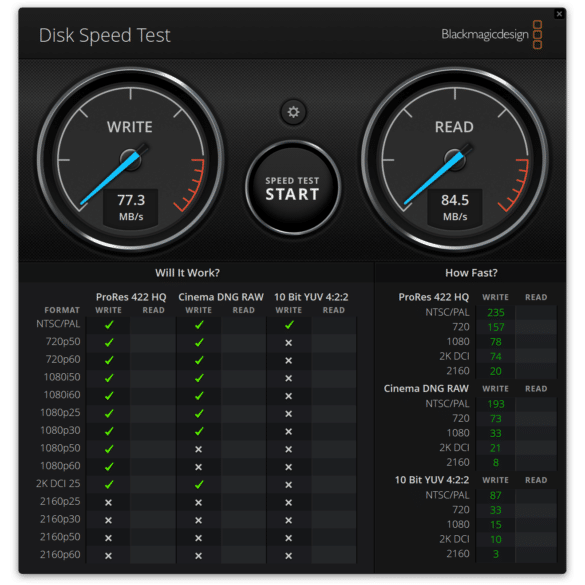The height and width of the screenshot is (585, 585).
Task: Click ProRes 422 HQ checkmark for 1080p60
Action: [109, 467]
